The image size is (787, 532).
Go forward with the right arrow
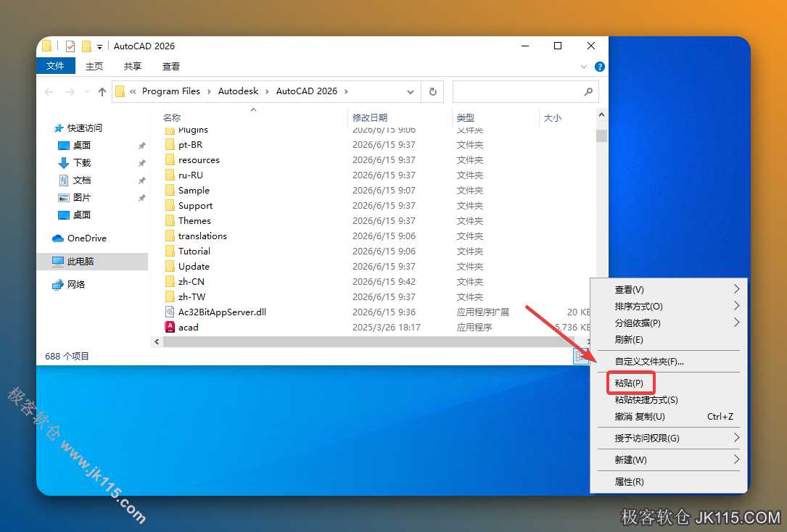(70, 92)
